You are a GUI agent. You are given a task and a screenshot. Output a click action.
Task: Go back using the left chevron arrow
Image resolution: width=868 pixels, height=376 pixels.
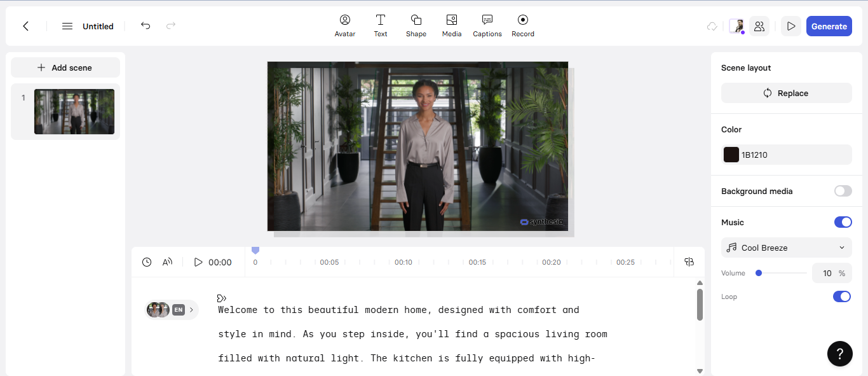coord(26,26)
